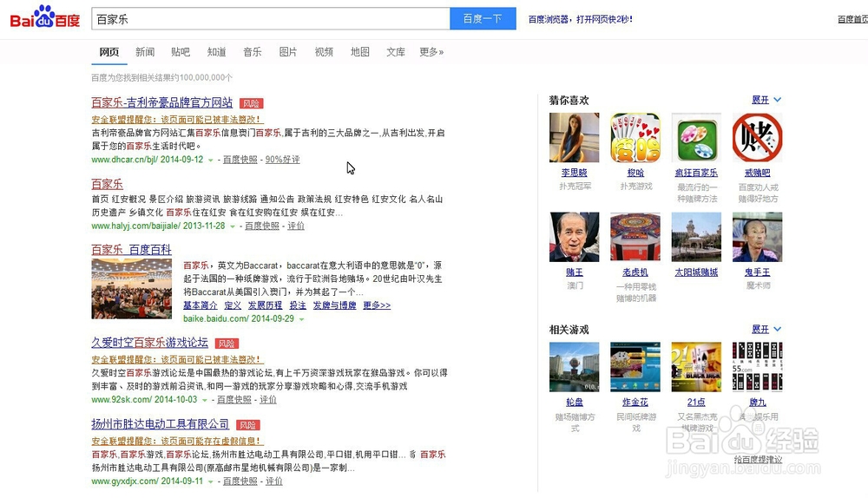Open the 发牌与博牌 Baike section link
The height and width of the screenshot is (498, 868).
click(x=334, y=305)
